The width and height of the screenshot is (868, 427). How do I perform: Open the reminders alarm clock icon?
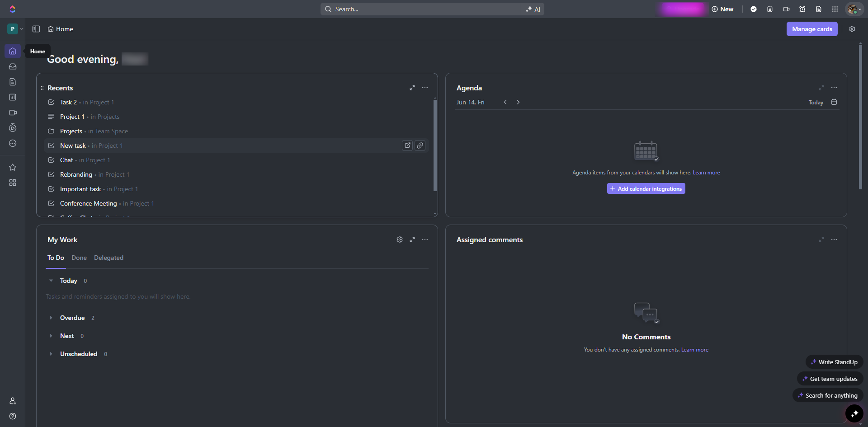[802, 9]
